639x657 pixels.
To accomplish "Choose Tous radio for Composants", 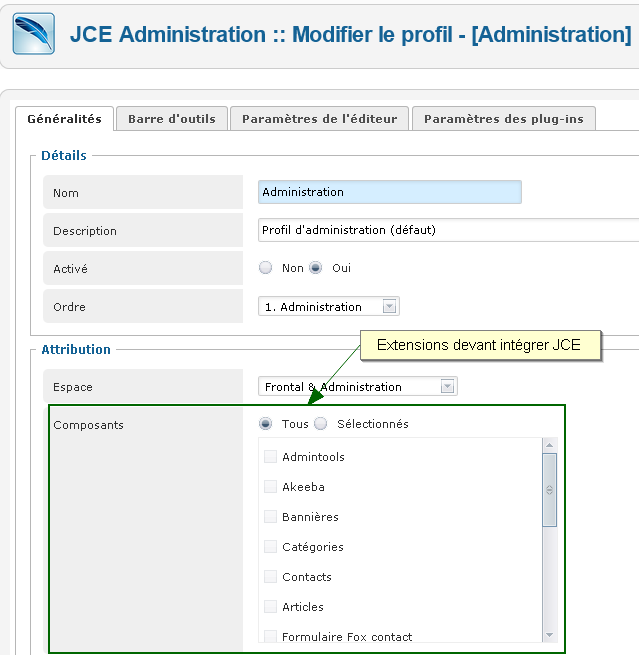I will point(265,424).
